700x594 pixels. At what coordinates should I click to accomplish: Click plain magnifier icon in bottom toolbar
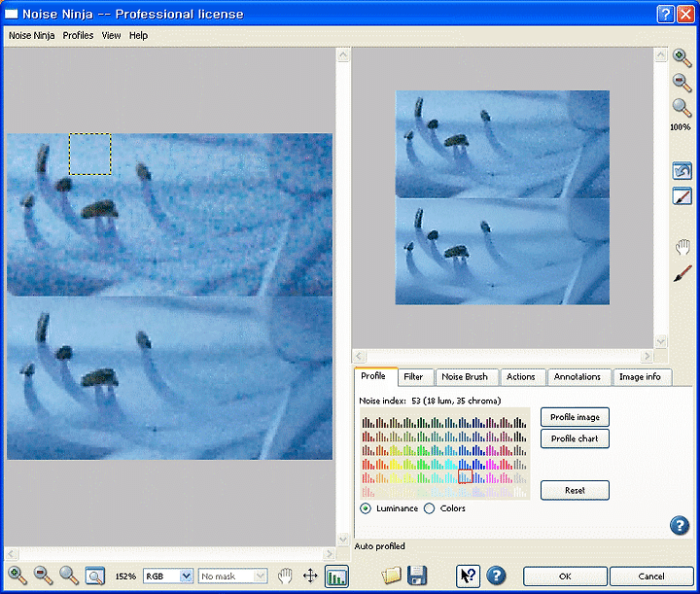(69, 576)
